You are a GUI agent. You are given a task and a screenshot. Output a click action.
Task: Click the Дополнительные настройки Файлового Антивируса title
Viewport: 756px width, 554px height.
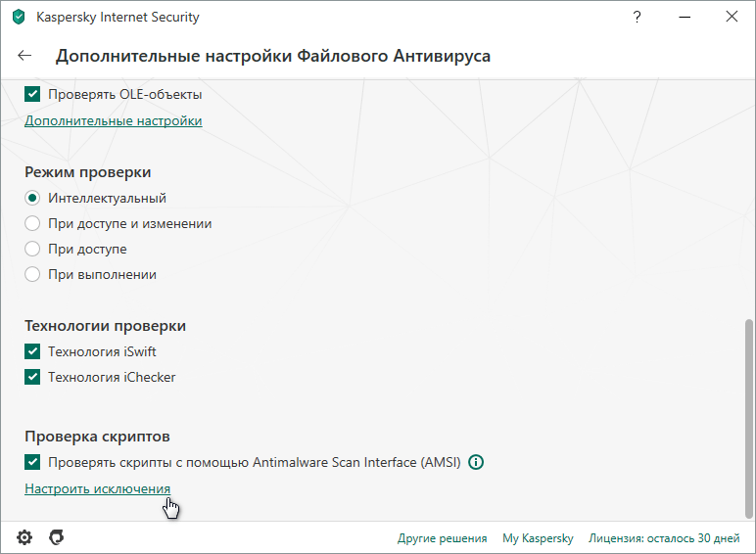click(x=273, y=56)
